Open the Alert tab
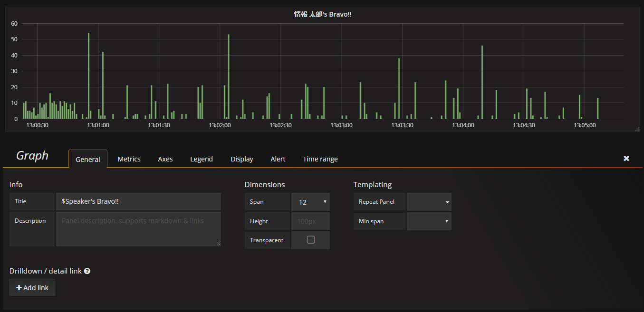This screenshot has width=644, height=312. click(x=278, y=159)
